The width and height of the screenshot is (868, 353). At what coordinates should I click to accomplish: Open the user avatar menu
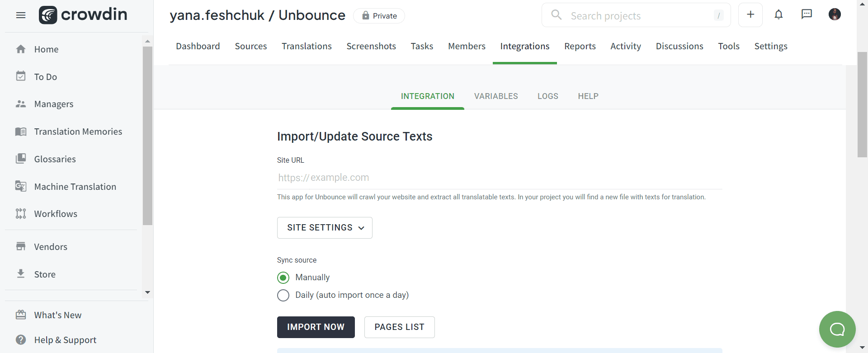(x=835, y=14)
